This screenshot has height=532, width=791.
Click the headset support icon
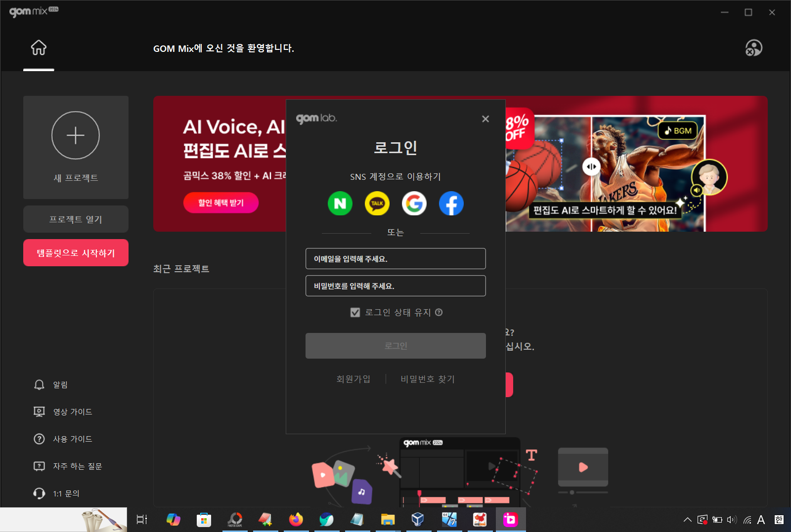(x=39, y=493)
